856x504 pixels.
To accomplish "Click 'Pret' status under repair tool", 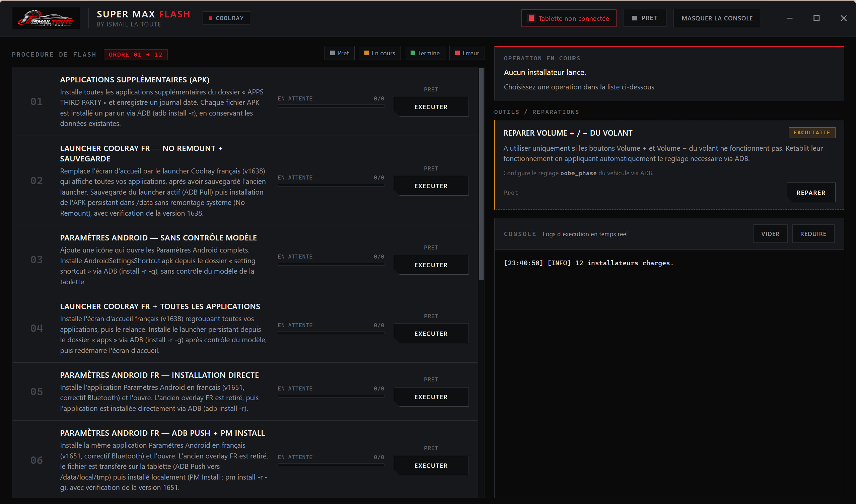I will [x=510, y=193].
